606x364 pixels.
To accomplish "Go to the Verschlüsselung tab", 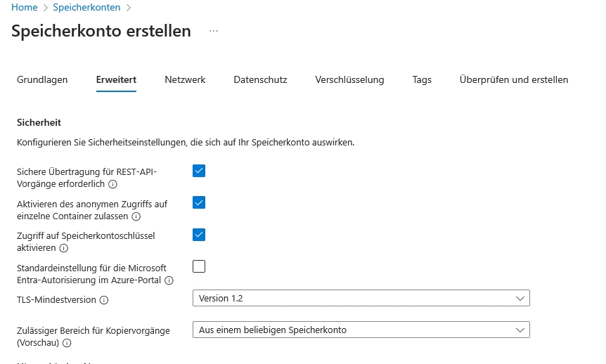I will pyautogui.click(x=349, y=80).
